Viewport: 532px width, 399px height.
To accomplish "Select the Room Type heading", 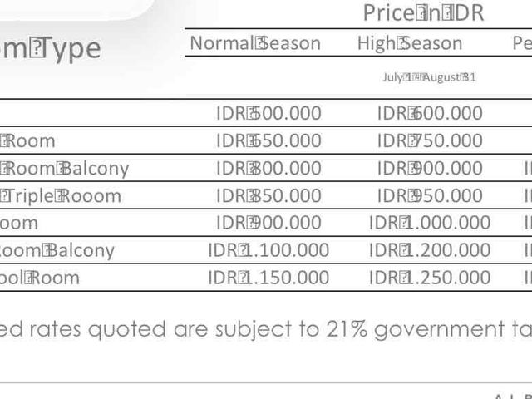I will coord(50,49).
